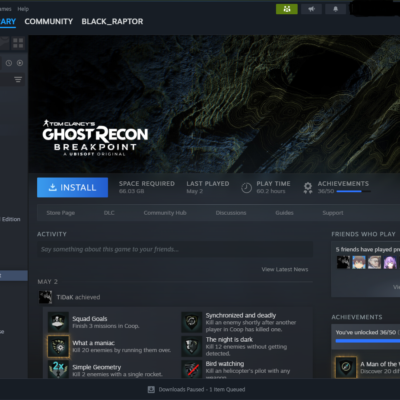The image size is (400, 400).
Task: Toggle the ready-to-play filter icon
Action: [x=20, y=63]
